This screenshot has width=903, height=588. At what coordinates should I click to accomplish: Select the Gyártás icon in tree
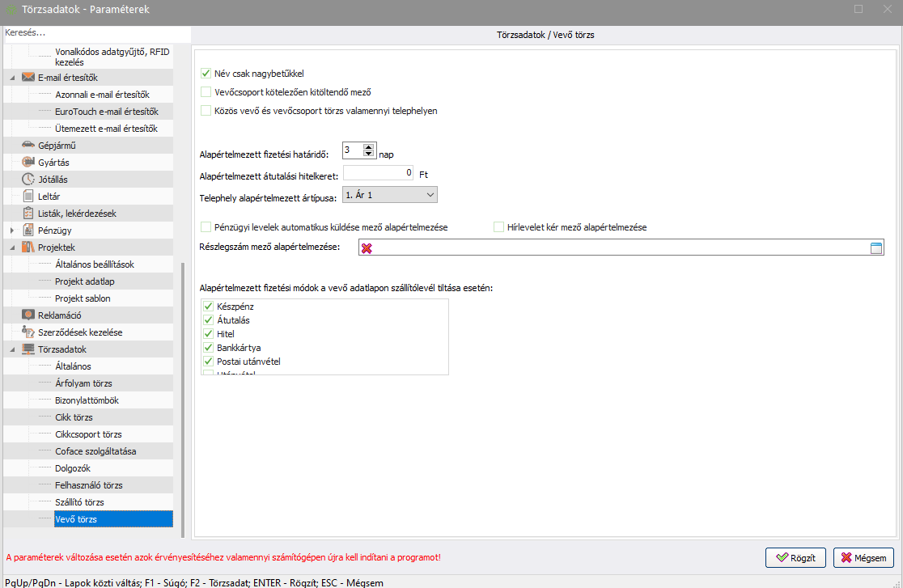pyautogui.click(x=28, y=163)
